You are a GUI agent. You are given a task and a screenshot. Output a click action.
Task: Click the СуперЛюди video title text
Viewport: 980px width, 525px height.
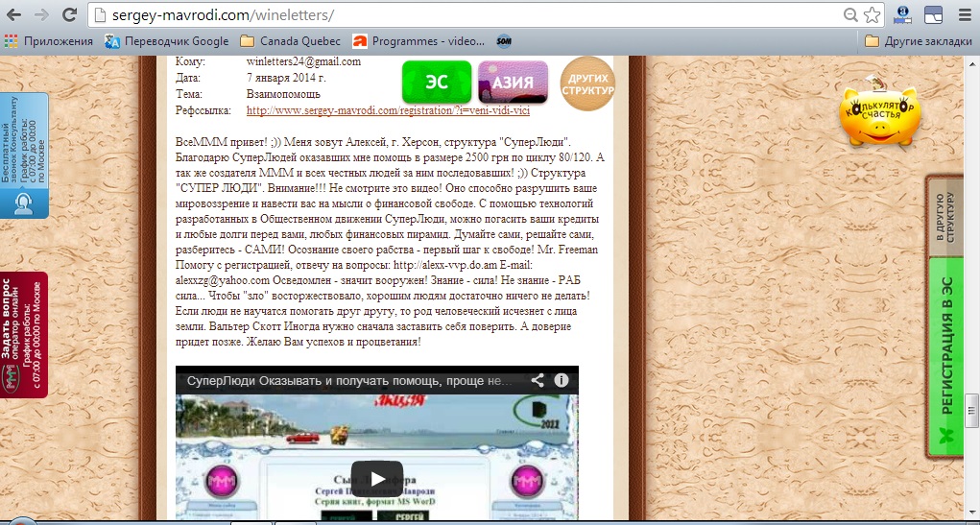350,381
